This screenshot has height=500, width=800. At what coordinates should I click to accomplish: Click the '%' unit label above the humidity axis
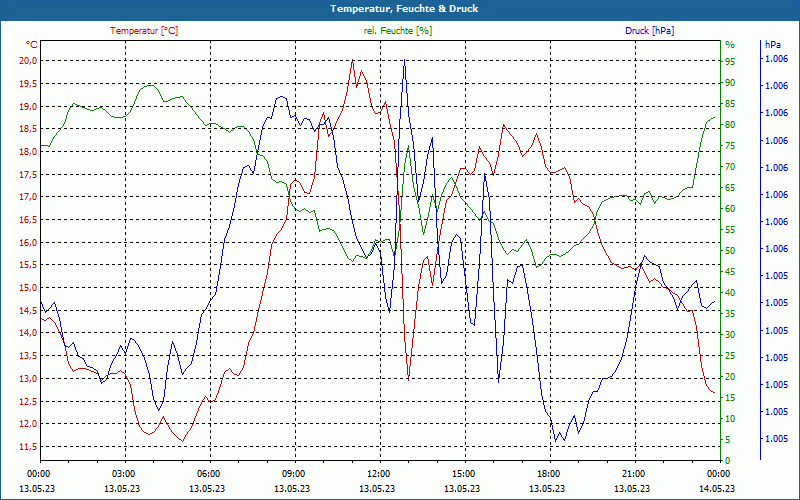coord(730,45)
